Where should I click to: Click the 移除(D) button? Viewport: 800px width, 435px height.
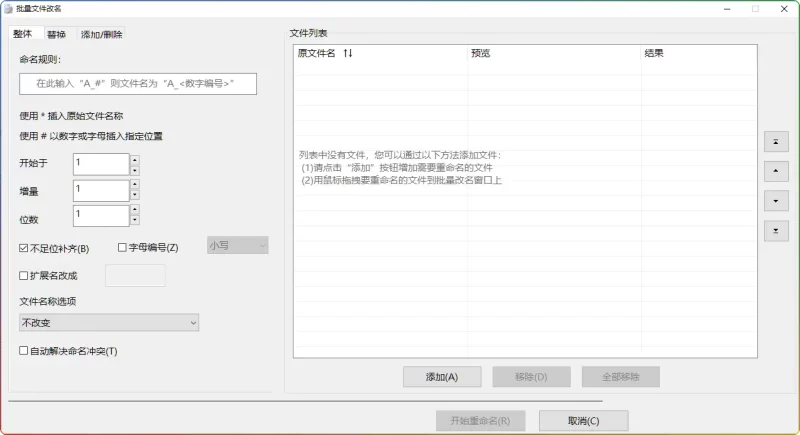tap(531, 377)
